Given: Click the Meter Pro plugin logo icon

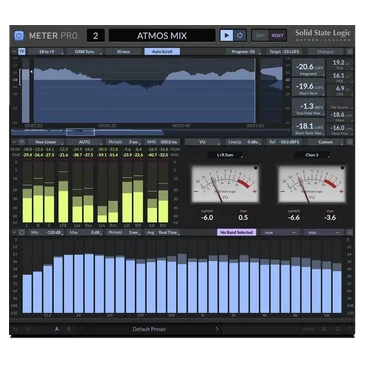Looking at the screenshot, I should click(x=19, y=35).
